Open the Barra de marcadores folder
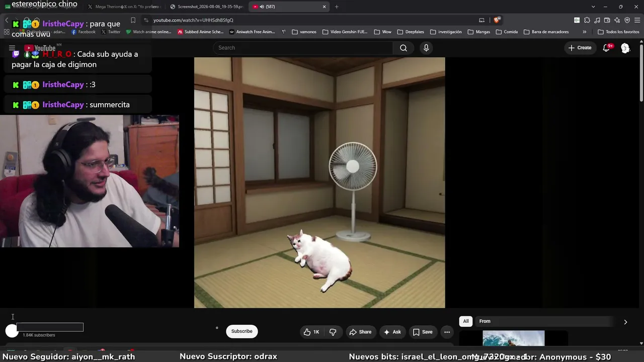This screenshot has height=362, width=644. coord(546,32)
